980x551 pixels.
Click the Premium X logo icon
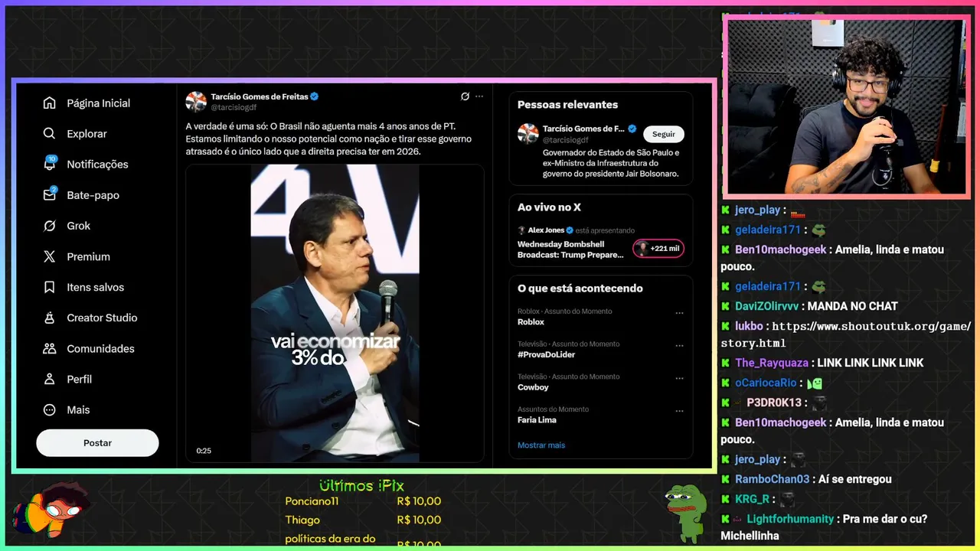point(50,256)
